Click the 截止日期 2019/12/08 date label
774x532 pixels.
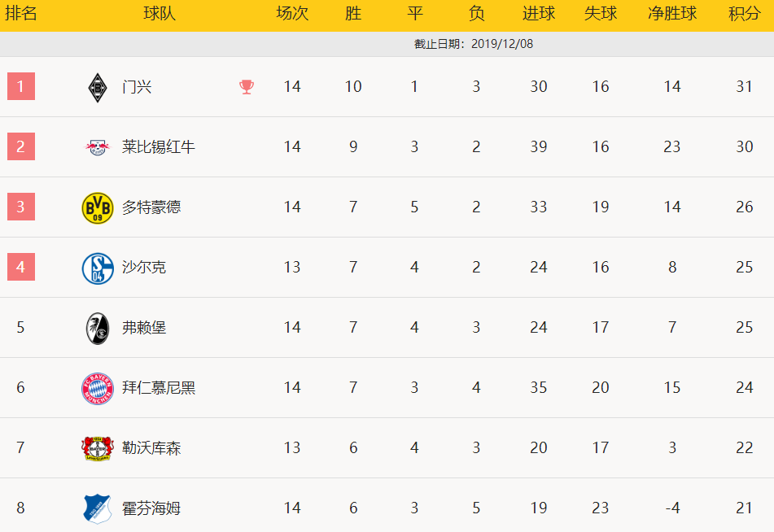click(x=474, y=44)
